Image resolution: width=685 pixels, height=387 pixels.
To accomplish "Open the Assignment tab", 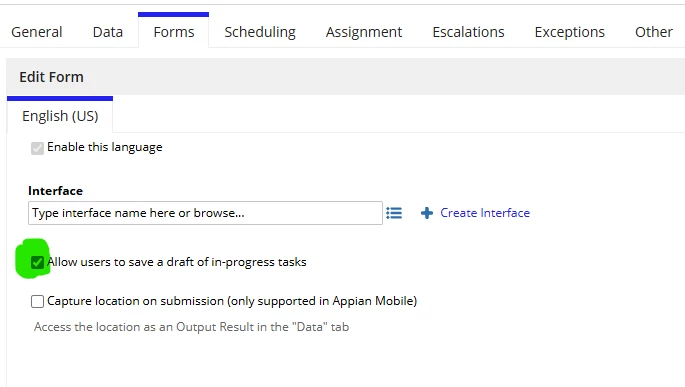I will point(363,32).
